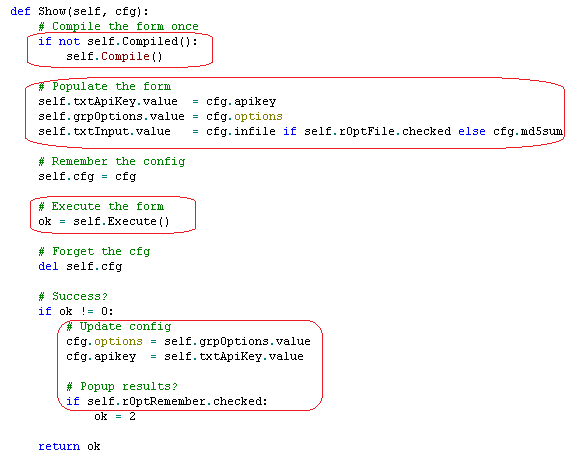Click the 'if ok != 0:' line
The height and width of the screenshot is (457, 568).
(x=76, y=312)
